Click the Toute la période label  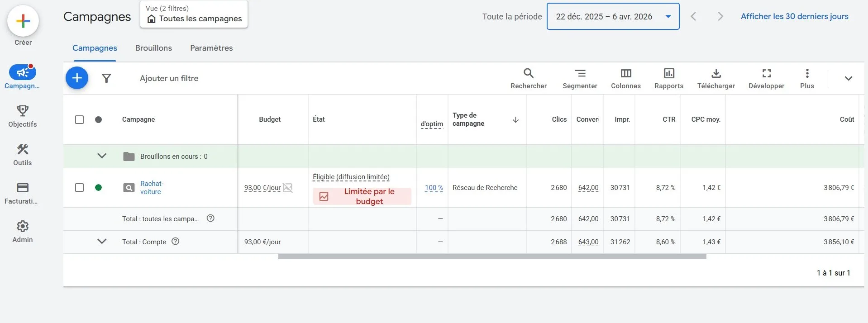coord(512,16)
